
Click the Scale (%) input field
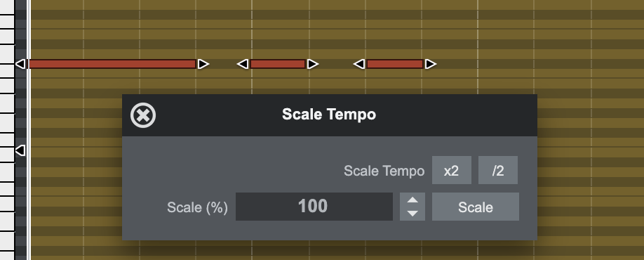[314, 207]
